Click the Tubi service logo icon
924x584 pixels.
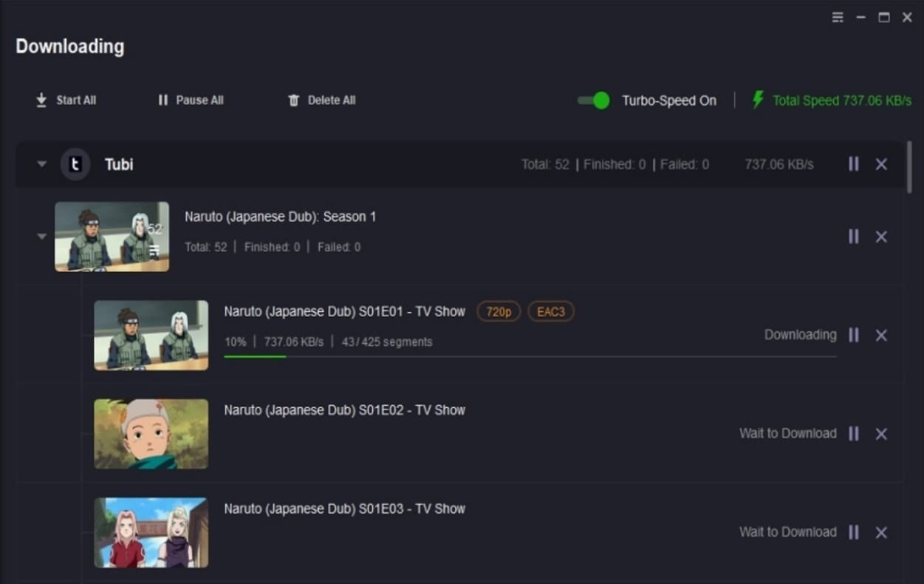coord(75,164)
